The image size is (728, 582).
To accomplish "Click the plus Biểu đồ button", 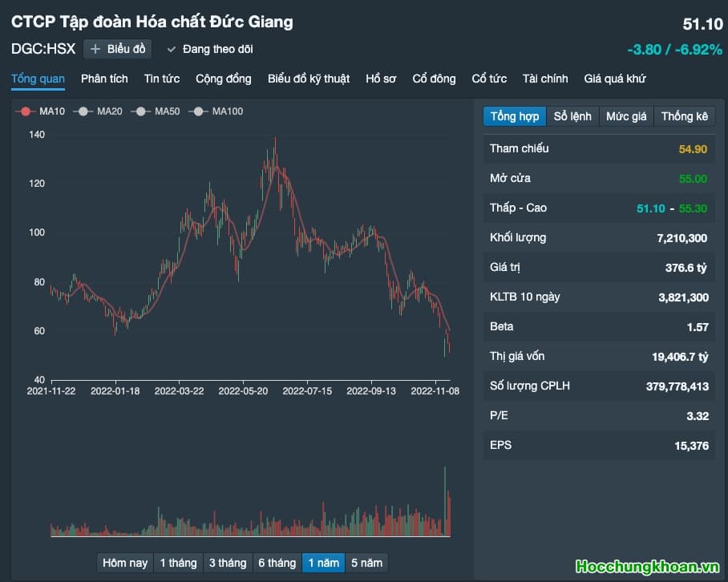I will [x=117, y=49].
